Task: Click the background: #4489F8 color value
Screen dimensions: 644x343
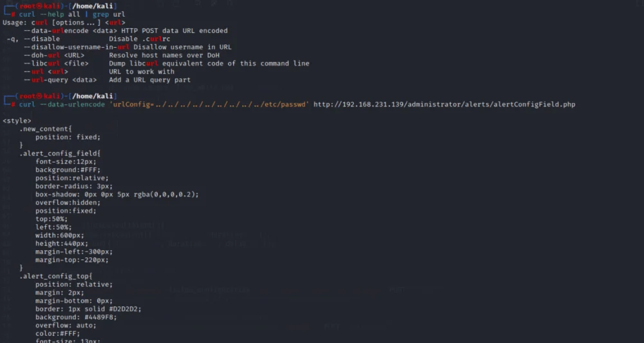Action: tap(100, 317)
